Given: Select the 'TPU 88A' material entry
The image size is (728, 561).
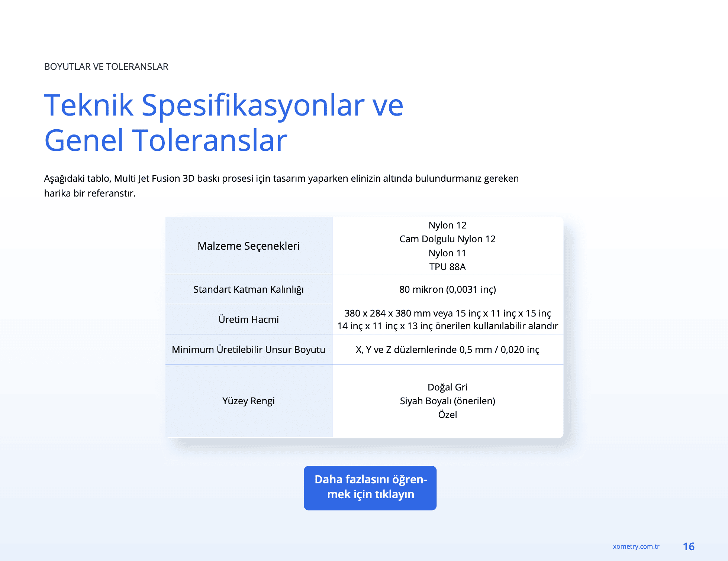Looking at the screenshot, I should click(x=447, y=267).
